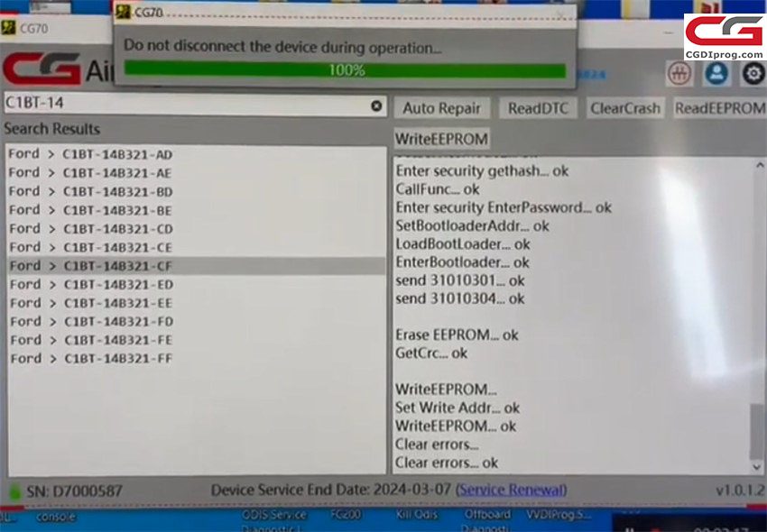Click the green device status icon beside SN

point(15,492)
